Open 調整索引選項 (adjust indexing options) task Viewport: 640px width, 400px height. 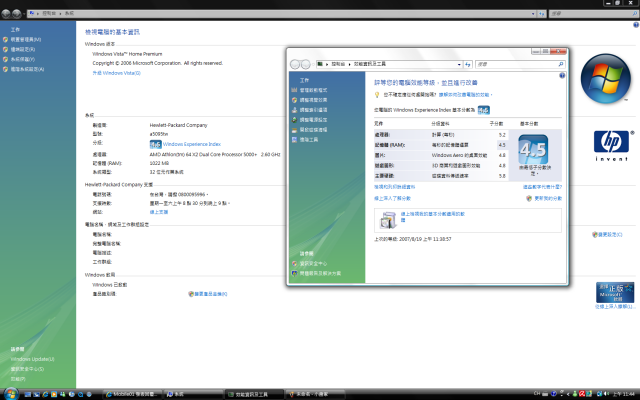(313, 110)
